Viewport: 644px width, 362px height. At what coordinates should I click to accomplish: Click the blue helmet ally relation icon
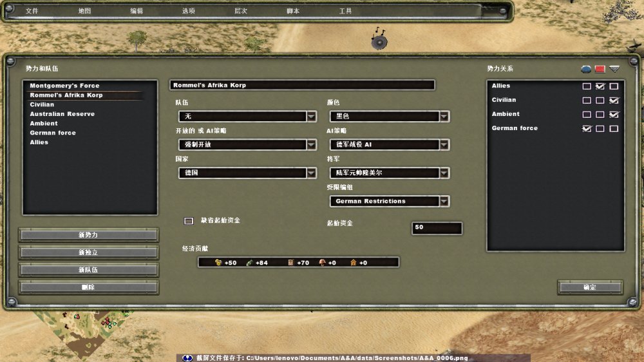click(x=586, y=69)
